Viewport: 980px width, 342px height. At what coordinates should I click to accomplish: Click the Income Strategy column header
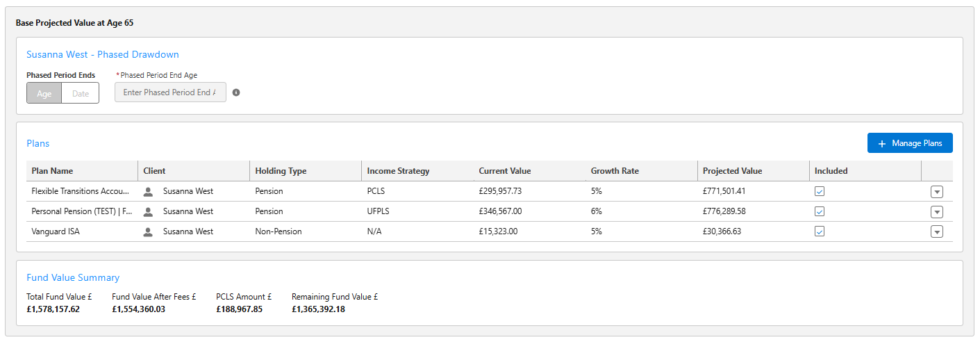tap(398, 171)
